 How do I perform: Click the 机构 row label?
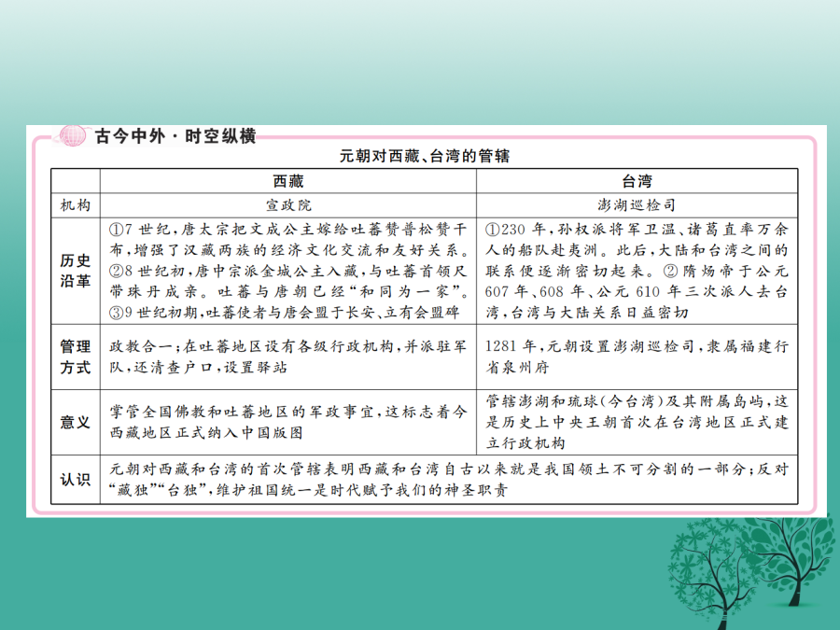(x=76, y=204)
